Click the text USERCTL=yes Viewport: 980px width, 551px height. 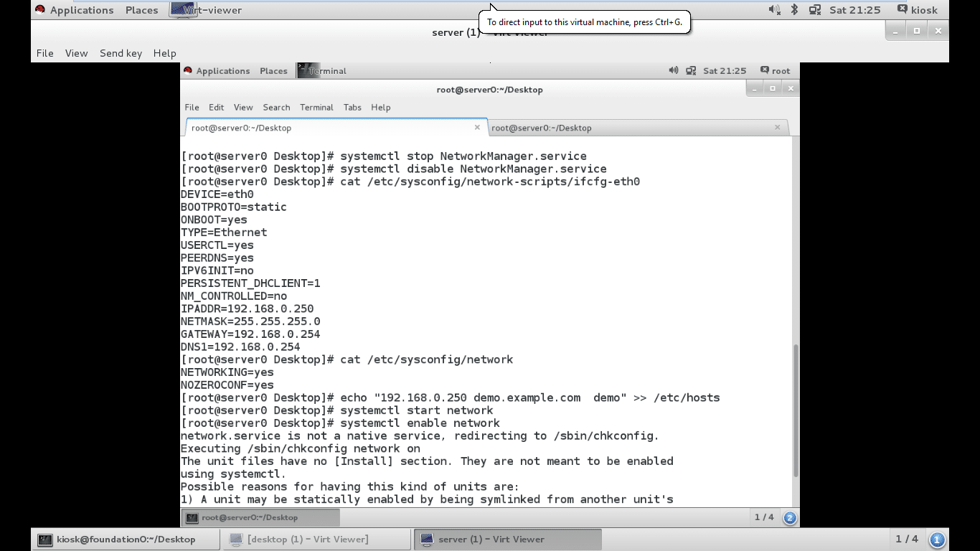(217, 245)
